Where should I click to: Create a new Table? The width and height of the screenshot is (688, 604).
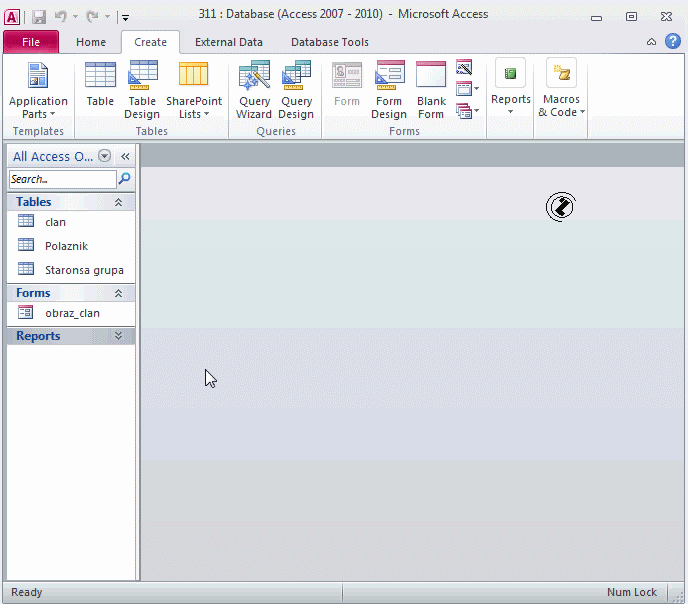point(100,85)
